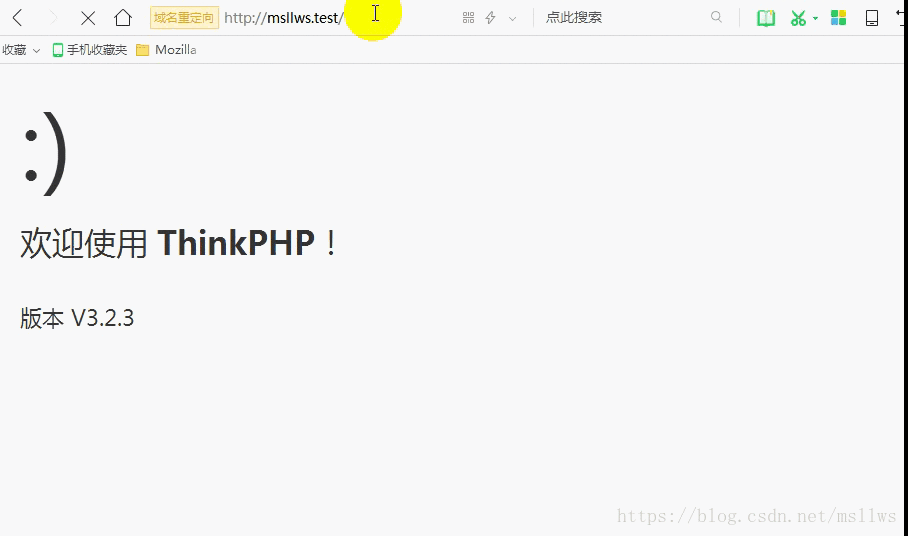Click the 点此搜索 search box
This screenshot has height=536, width=908.
[620, 18]
